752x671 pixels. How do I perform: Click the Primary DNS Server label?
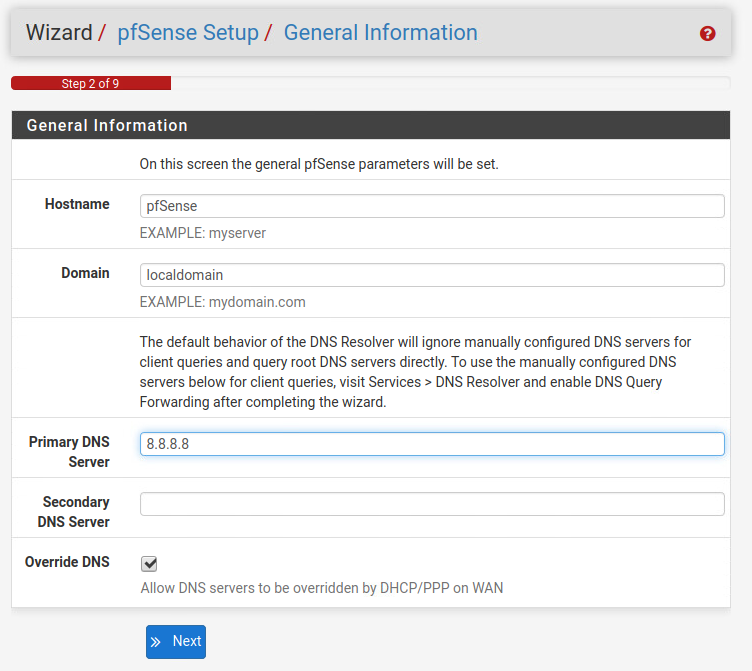tap(69, 452)
